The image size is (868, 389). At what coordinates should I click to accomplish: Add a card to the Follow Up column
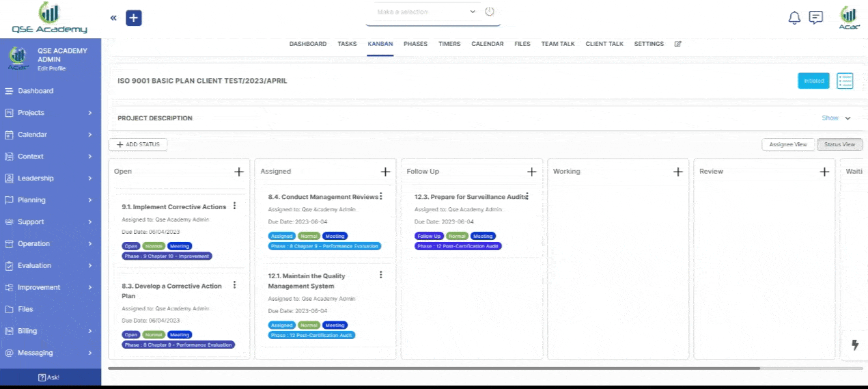coord(531,172)
